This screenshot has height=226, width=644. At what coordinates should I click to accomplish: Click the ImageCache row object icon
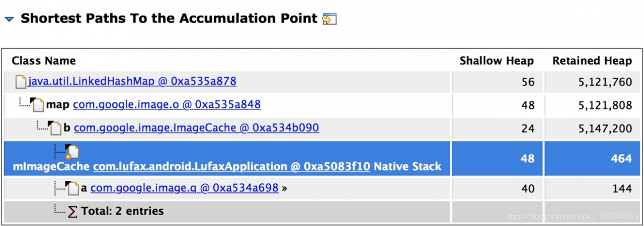tap(55, 128)
